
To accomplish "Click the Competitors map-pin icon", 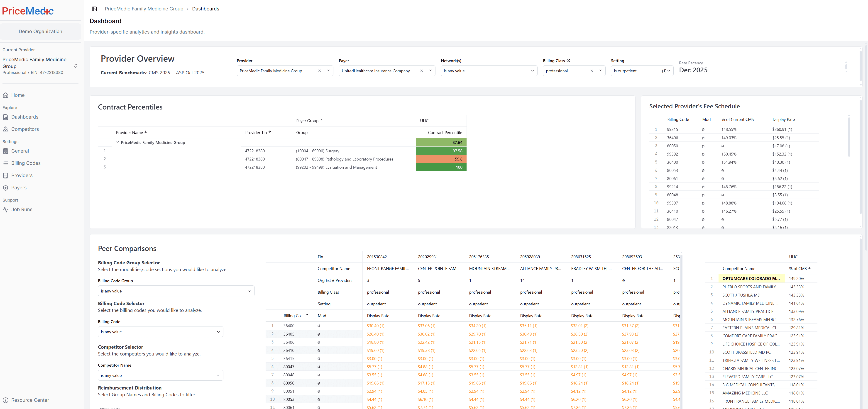I will point(6,129).
